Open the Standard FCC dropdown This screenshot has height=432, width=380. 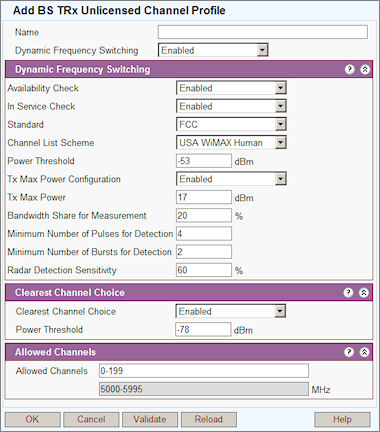coord(231,125)
